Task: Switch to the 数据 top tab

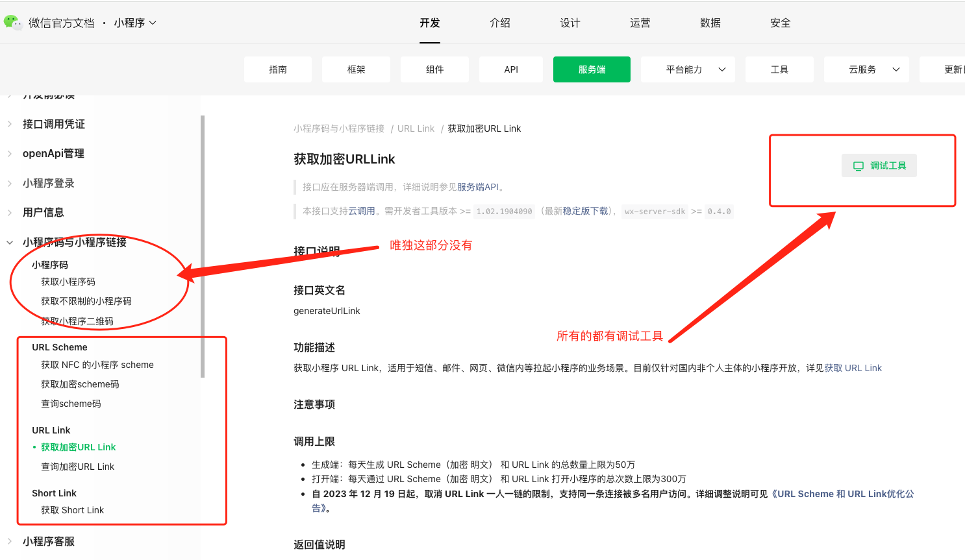Action: click(710, 23)
